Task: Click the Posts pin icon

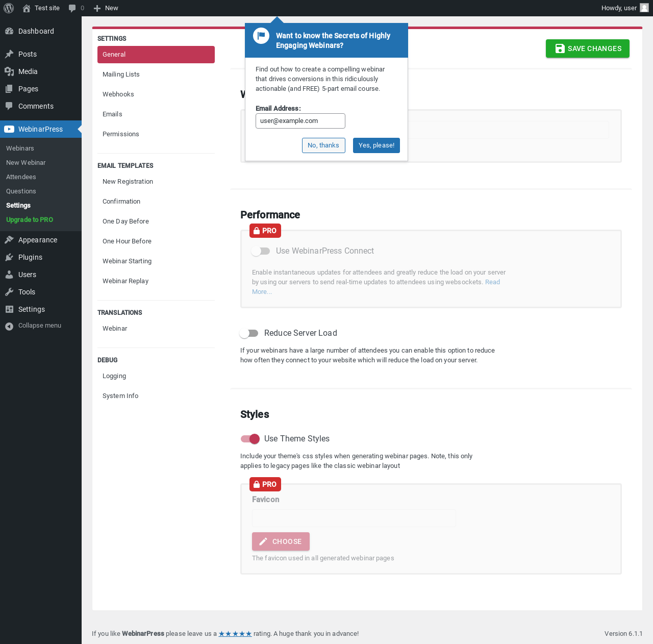Action: [x=9, y=54]
